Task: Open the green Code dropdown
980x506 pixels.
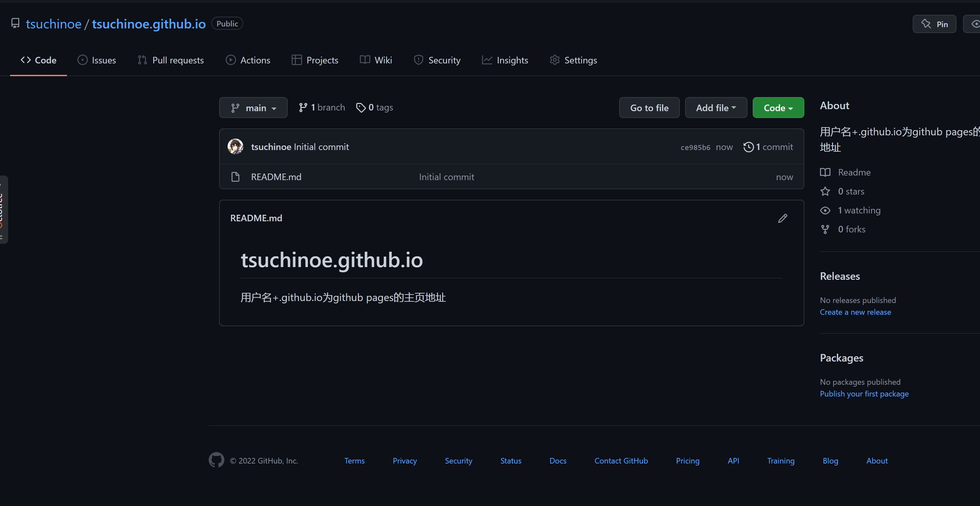Action: [778, 108]
